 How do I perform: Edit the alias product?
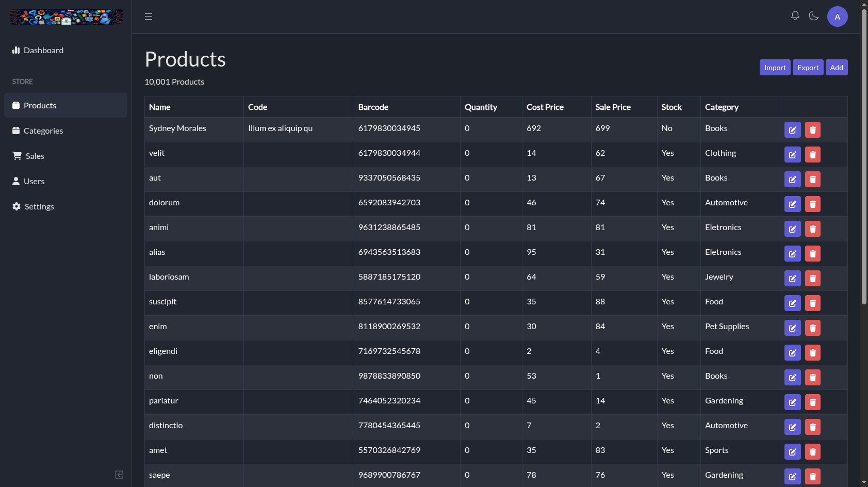point(793,254)
